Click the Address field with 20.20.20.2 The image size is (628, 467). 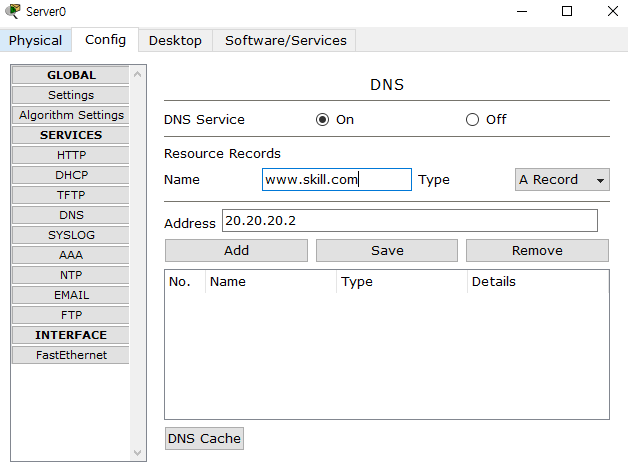coord(410,220)
